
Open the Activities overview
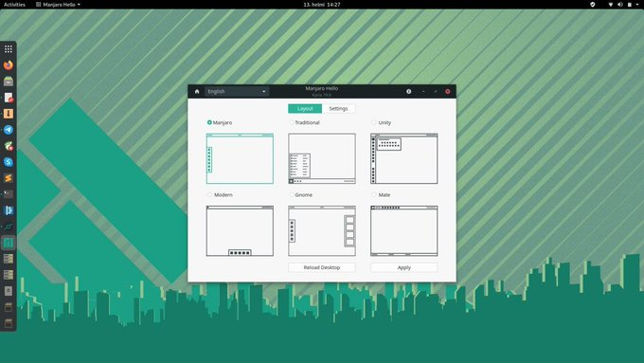pos(14,5)
